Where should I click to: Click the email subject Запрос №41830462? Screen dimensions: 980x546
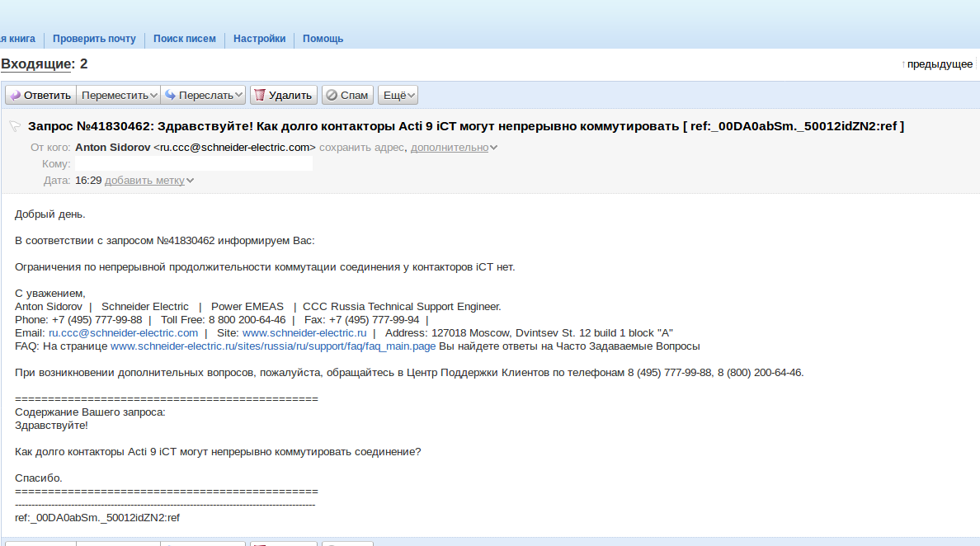pyautogui.click(x=465, y=126)
